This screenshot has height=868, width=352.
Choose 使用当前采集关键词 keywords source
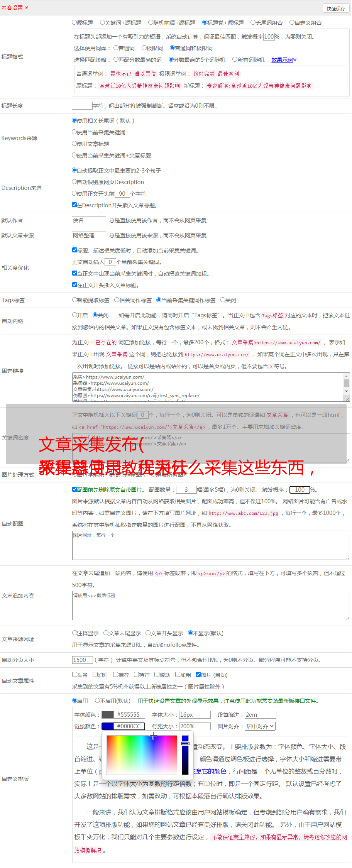[74, 132]
